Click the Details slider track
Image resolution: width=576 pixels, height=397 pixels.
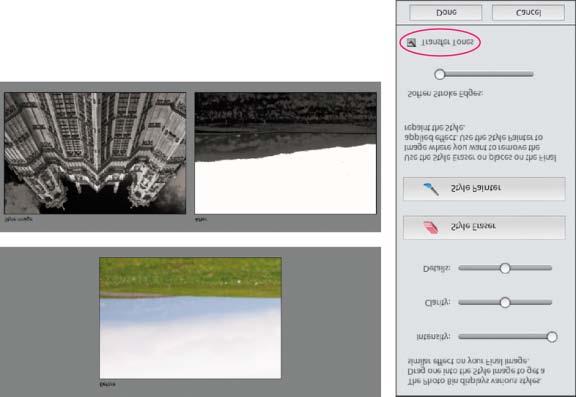pyautogui.click(x=505, y=268)
